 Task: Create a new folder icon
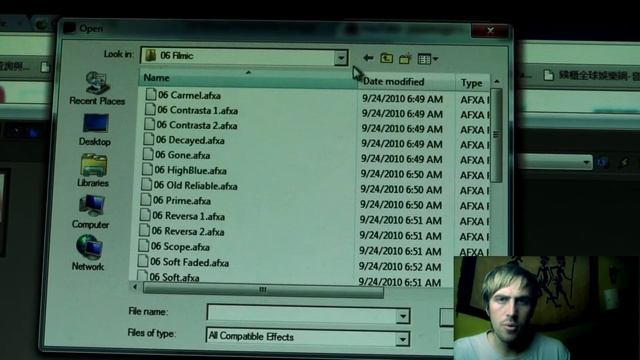[404, 58]
